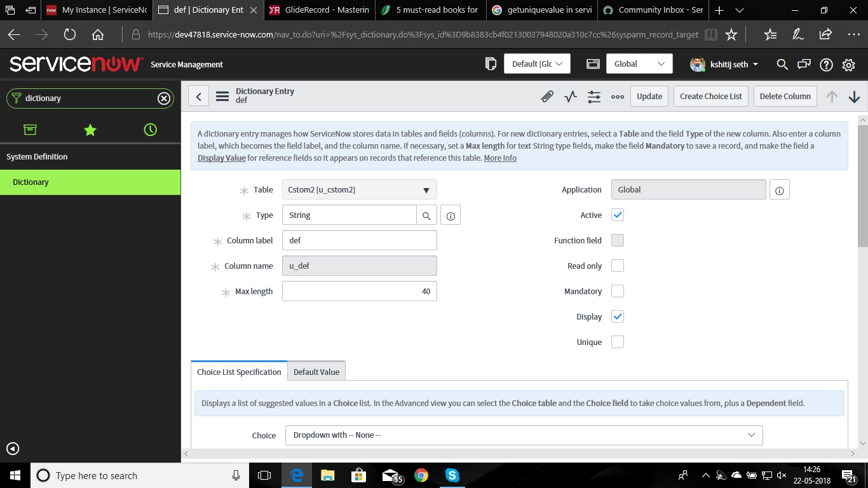Click Create Choice List button
This screenshot has height=488, width=868.
pyautogui.click(x=711, y=97)
